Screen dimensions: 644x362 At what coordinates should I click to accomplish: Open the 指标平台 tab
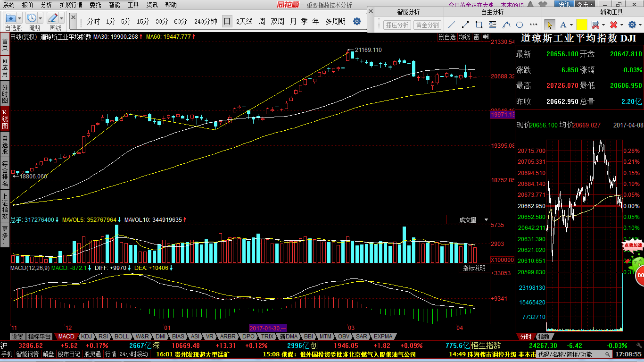click(x=40, y=337)
